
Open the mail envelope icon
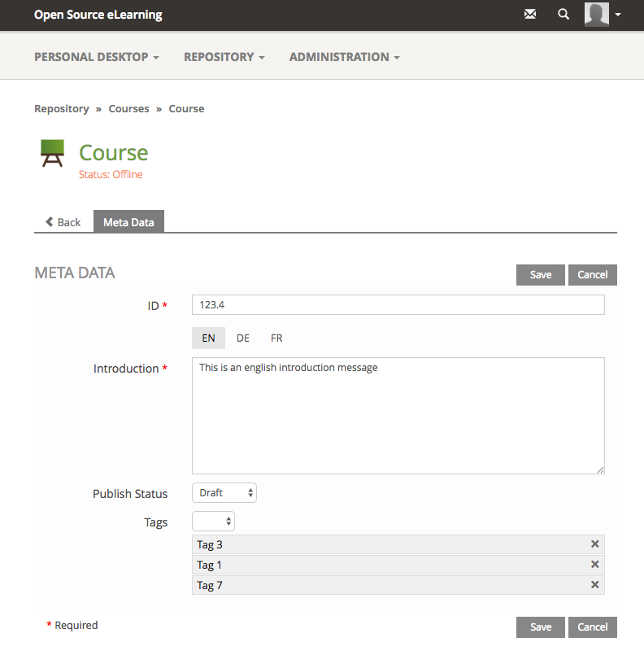530,15
